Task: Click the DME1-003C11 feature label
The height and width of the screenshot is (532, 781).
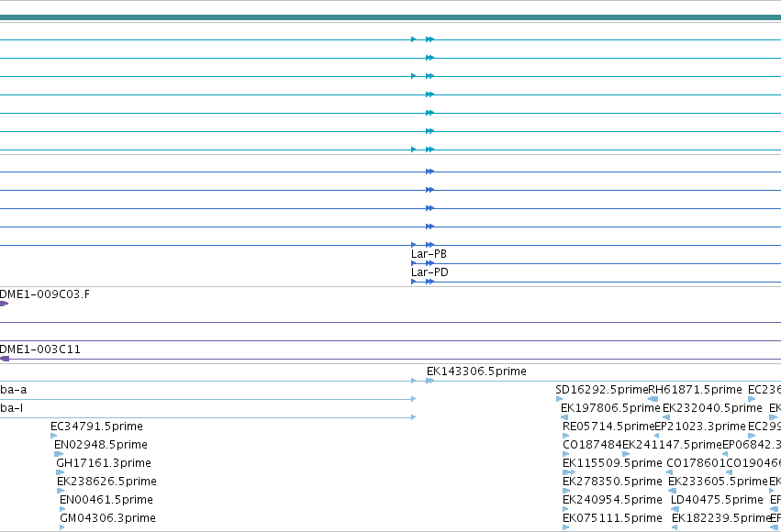Action: [40, 349]
